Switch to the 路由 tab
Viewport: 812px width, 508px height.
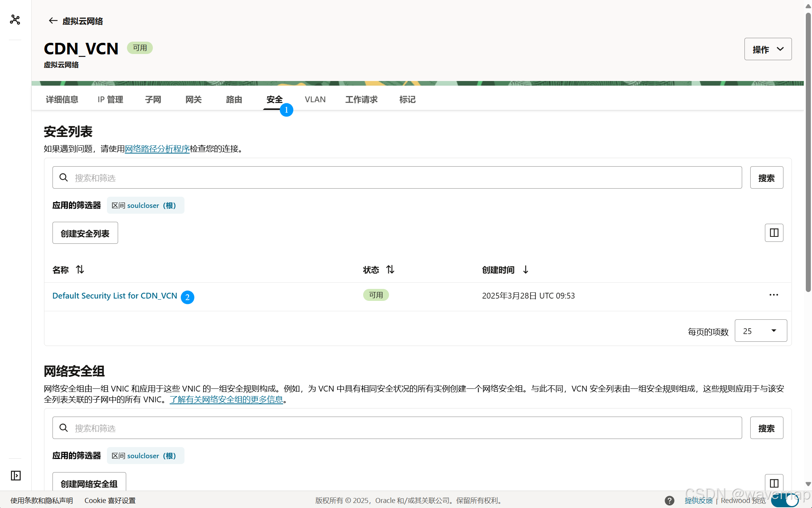(x=234, y=100)
